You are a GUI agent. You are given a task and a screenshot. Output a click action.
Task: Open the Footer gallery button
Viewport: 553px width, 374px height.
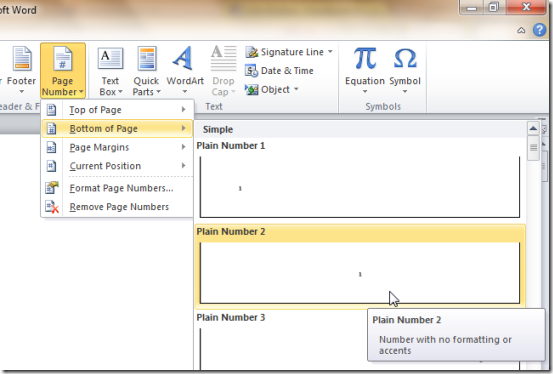[22, 70]
